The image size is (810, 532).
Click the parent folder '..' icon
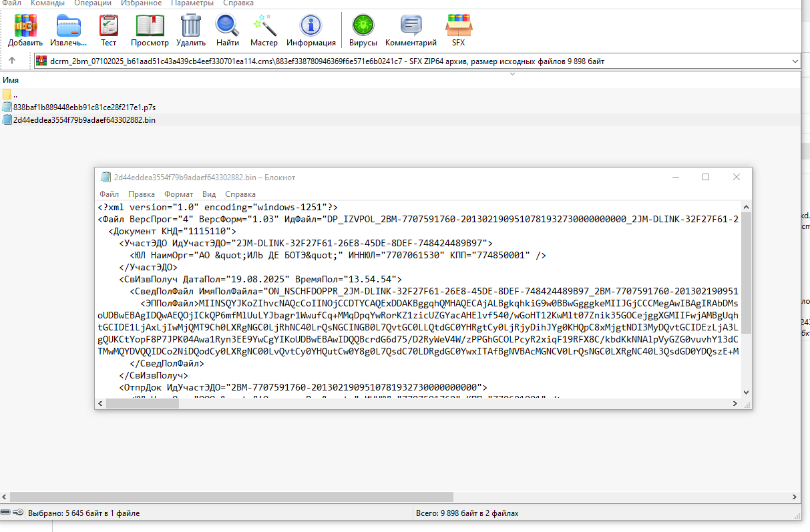point(7,95)
